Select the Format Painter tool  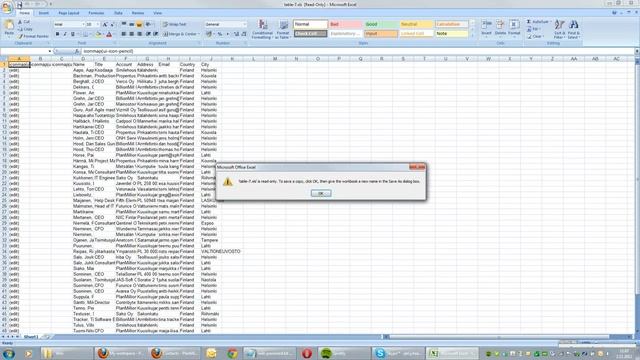(x=33, y=36)
